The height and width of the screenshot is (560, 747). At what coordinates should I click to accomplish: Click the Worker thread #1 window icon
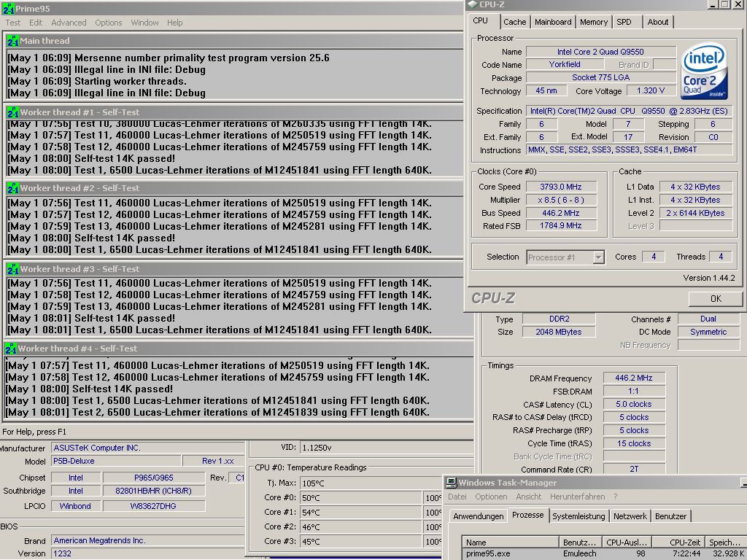[12, 112]
